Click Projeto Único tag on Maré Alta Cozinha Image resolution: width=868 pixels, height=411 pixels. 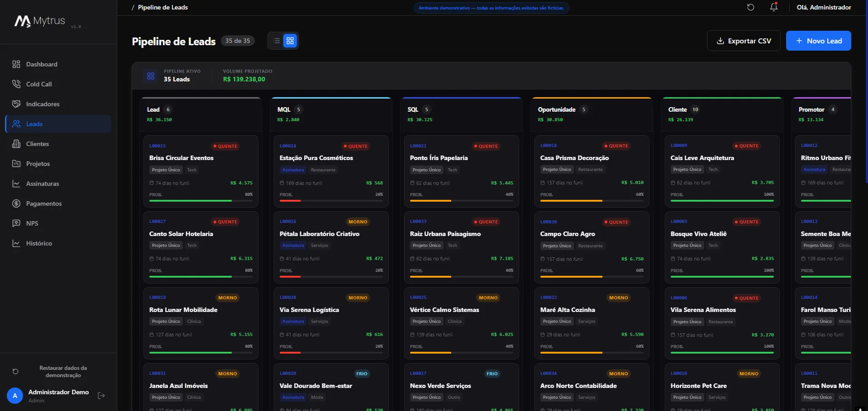pos(557,321)
